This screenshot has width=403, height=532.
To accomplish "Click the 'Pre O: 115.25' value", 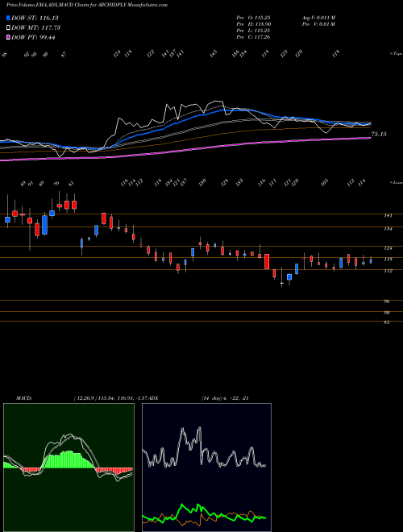I will (253, 18).
